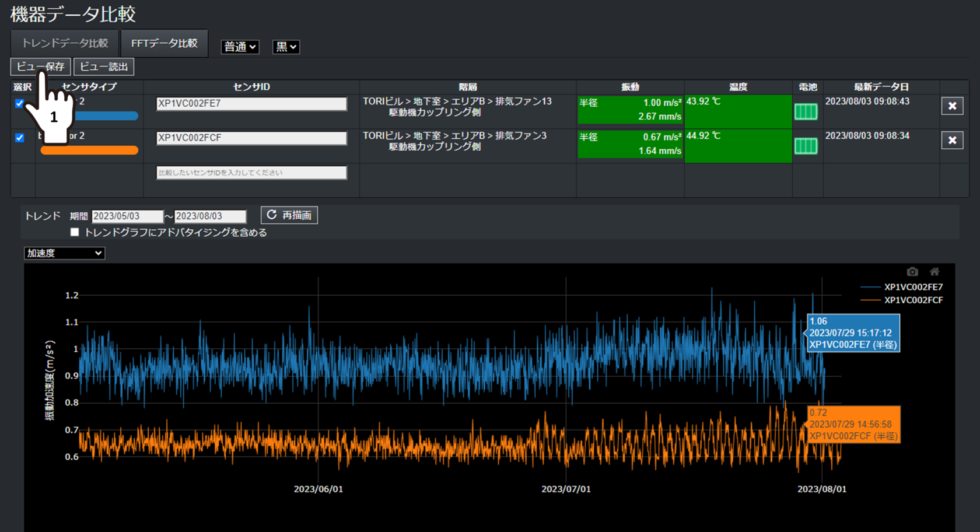Screen dimensions: 980x532
Task: Download plot snapshot with camera icon
Action: [912, 272]
